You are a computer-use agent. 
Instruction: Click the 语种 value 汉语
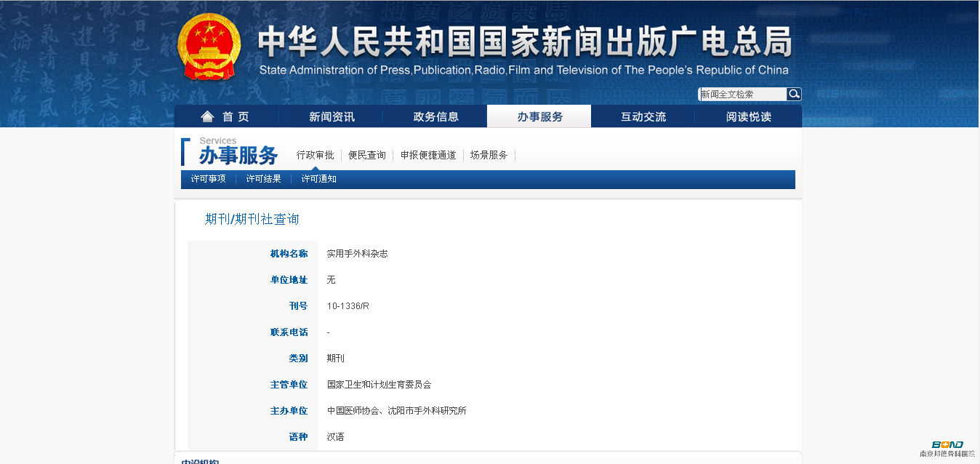pos(336,437)
